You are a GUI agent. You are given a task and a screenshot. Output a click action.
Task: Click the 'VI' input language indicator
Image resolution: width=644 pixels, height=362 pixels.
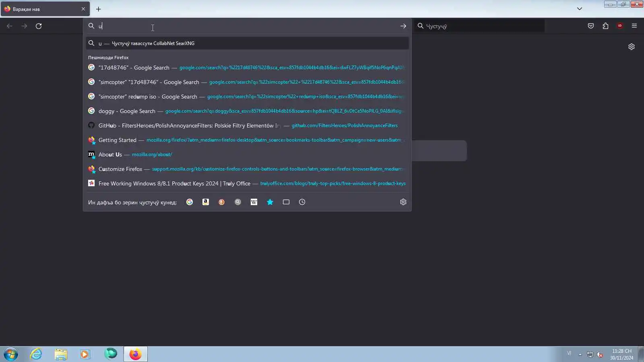569,353
